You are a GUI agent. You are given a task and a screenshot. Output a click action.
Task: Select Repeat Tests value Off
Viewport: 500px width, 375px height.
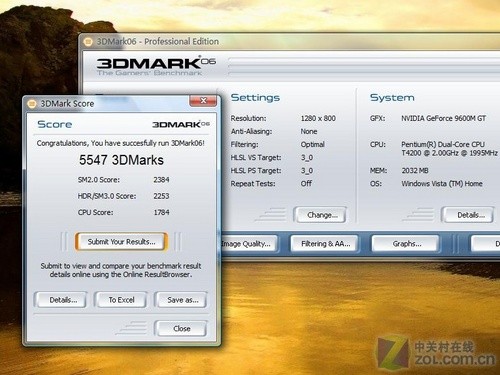(306, 183)
